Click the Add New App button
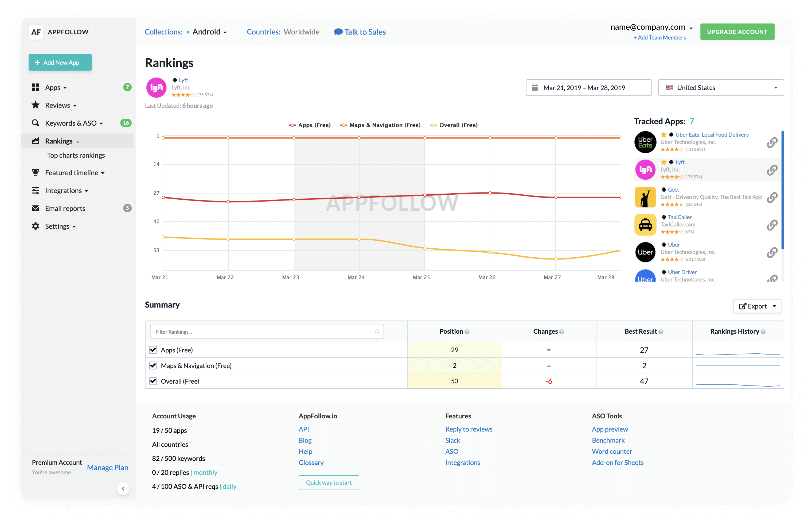Image resolution: width=812 pixels, height=524 pixels. pyautogui.click(x=60, y=63)
